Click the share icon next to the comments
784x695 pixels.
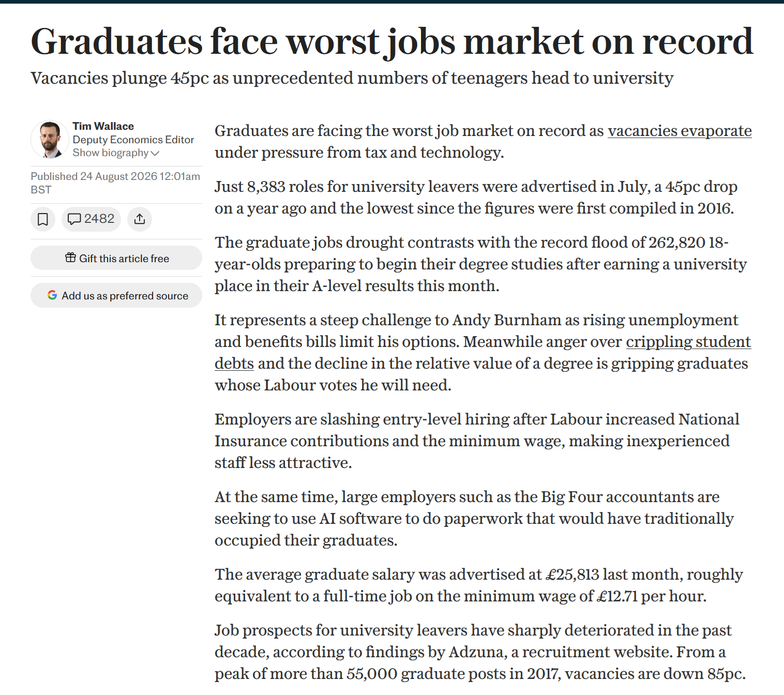140,219
